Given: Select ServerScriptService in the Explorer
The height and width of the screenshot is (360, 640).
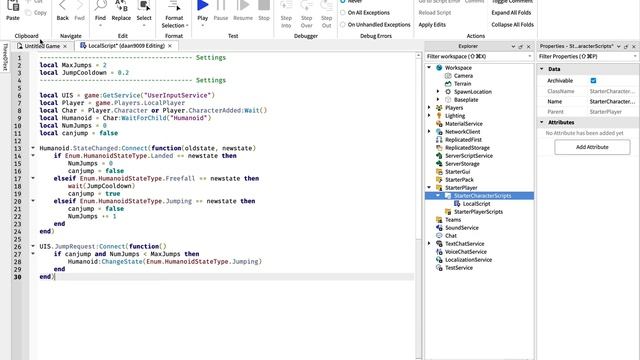Looking at the screenshot, I should tap(469, 156).
